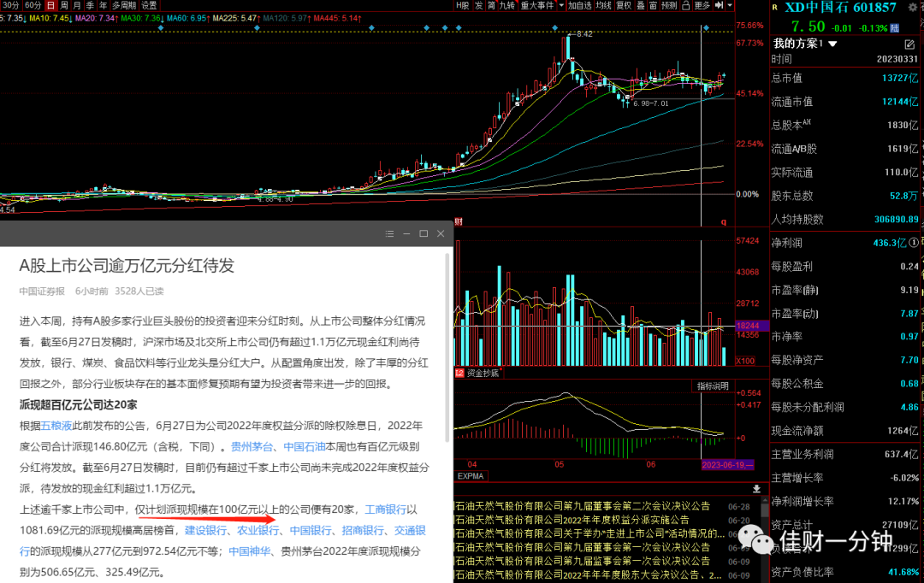
Task: Click the red 财 marker under the chart
Action: click(459, 221)
